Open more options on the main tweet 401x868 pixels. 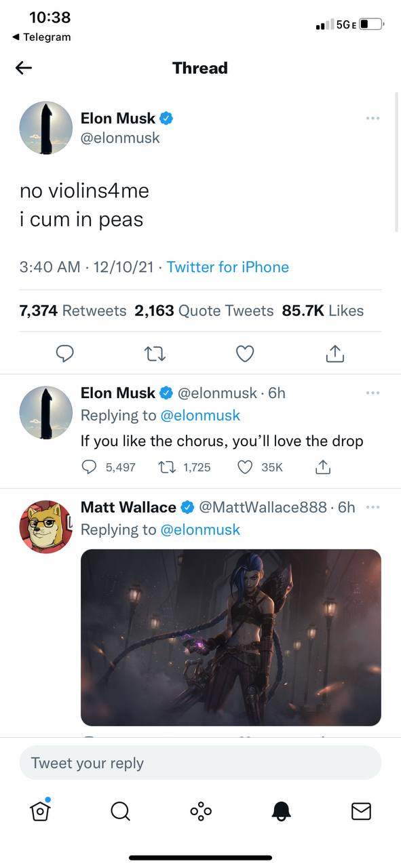pos(373,118)
